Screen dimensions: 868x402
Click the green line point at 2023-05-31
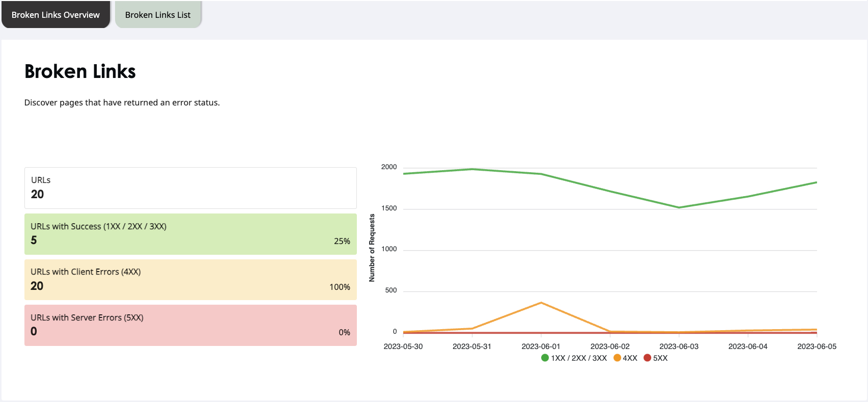[472, 169]
